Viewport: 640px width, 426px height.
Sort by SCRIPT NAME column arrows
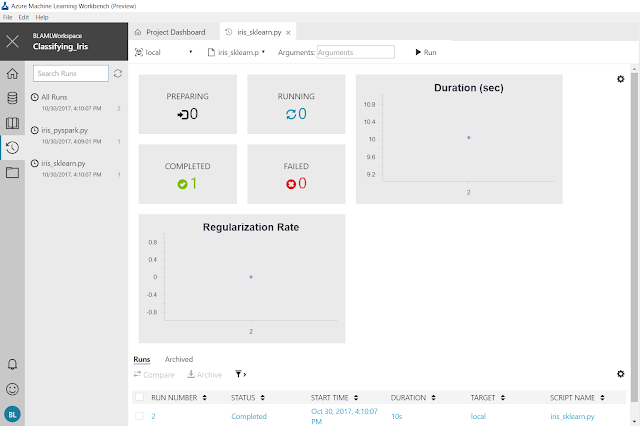[x=602, y=397]
